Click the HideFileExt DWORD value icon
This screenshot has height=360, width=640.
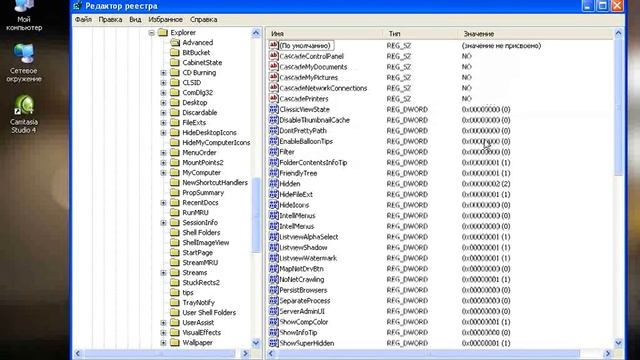[273, 194]
